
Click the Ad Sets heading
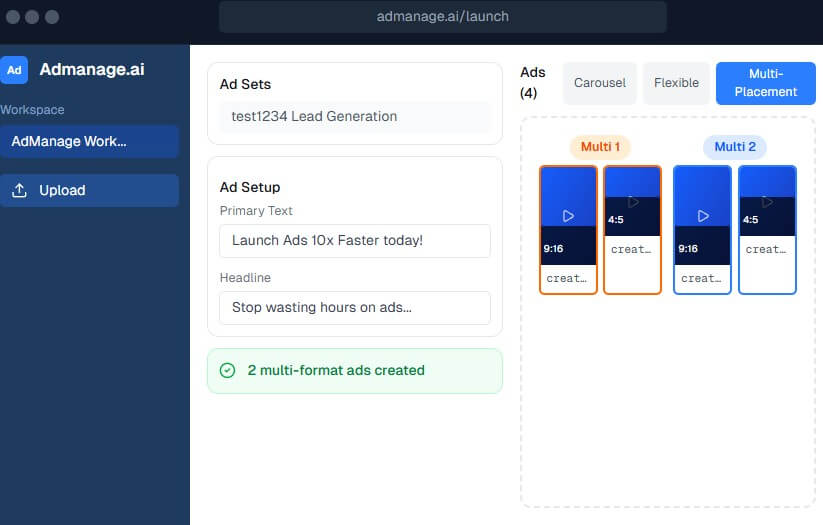pyautogui.click(x=245, y=85)
